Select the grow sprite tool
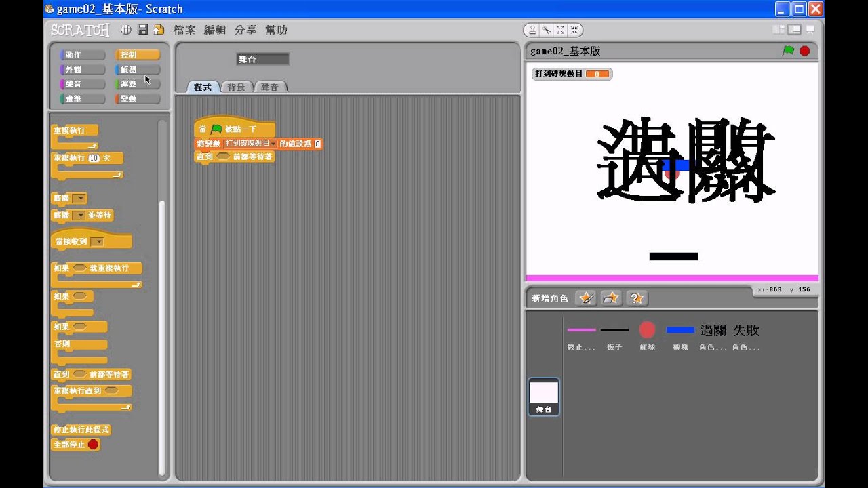The image size is (868, 488). 560,30
